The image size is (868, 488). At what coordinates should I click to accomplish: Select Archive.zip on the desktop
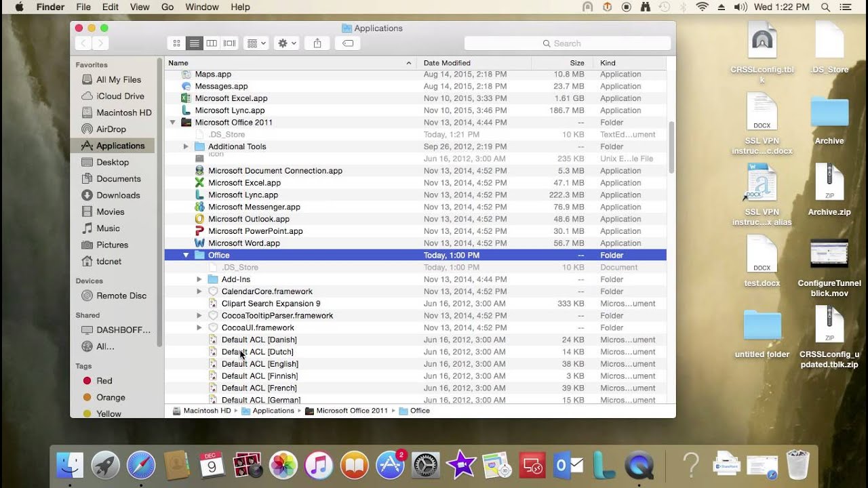tap(829, 190)
